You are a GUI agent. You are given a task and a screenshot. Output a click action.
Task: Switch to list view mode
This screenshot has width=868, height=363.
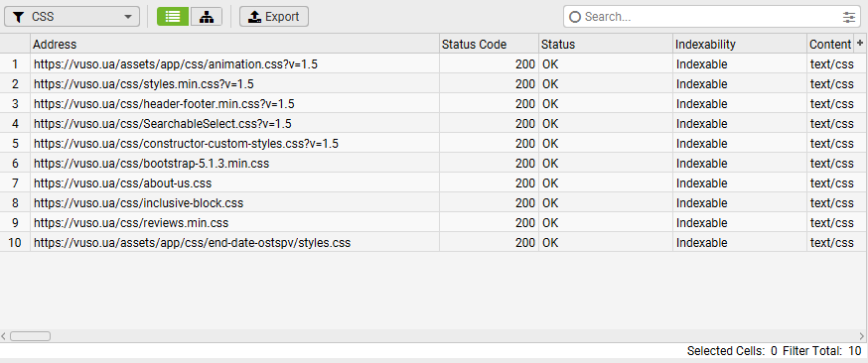pyautogui.click(x=173, y=17)
